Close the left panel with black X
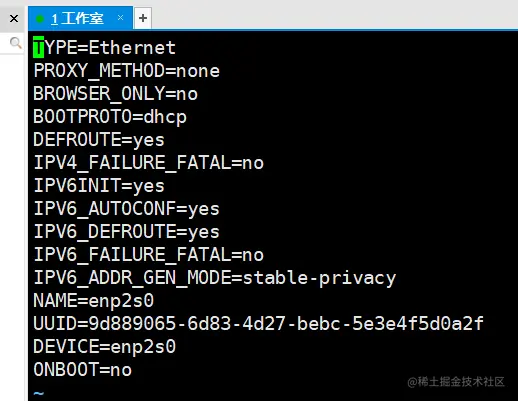This screenshot has height=401, width=518. pos(14,18)
